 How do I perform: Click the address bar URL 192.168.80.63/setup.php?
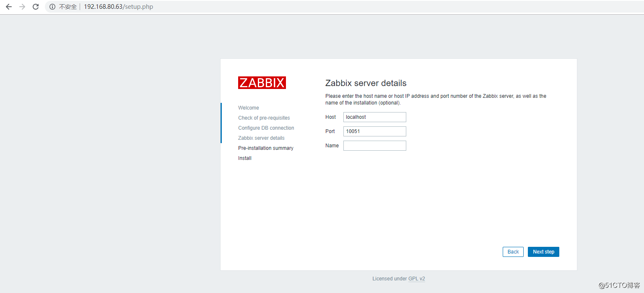click(x=118, y=7)
